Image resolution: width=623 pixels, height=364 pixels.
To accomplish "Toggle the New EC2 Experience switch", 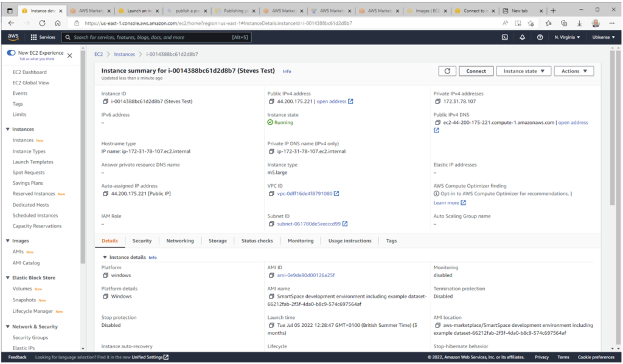I will coord(11,53).
